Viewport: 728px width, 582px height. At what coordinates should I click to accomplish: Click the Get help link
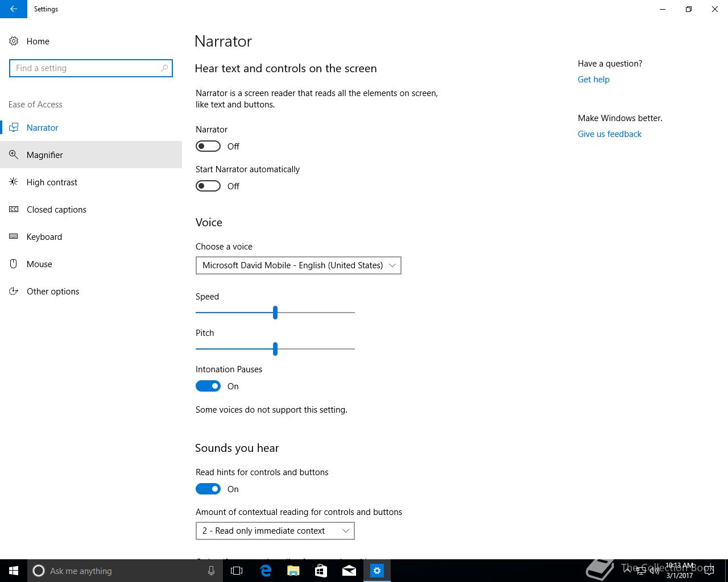(x=594, y=80)
